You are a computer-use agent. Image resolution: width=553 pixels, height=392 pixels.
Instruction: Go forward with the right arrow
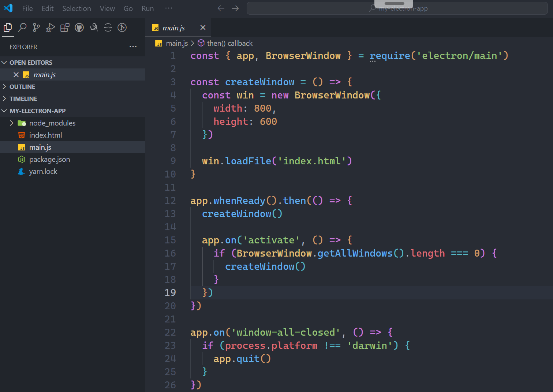tap(235, 8)
